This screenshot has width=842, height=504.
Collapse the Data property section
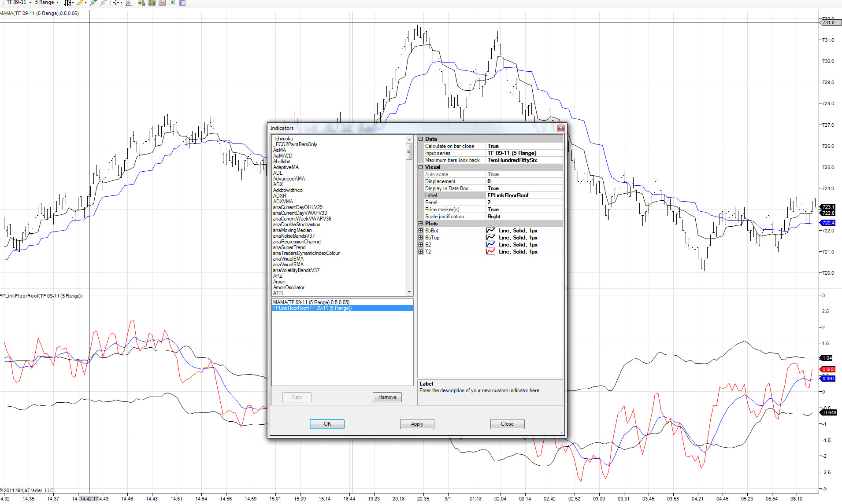420,139
